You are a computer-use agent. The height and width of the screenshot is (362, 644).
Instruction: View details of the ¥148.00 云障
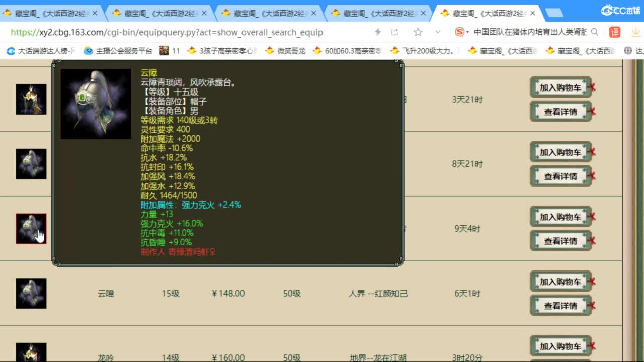(560, 306)
